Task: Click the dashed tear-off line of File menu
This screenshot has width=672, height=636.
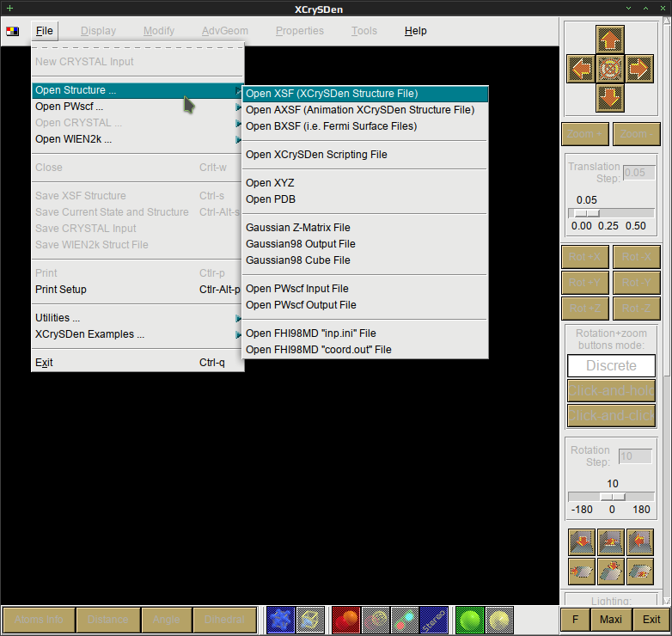Action: tap(137, 47)
